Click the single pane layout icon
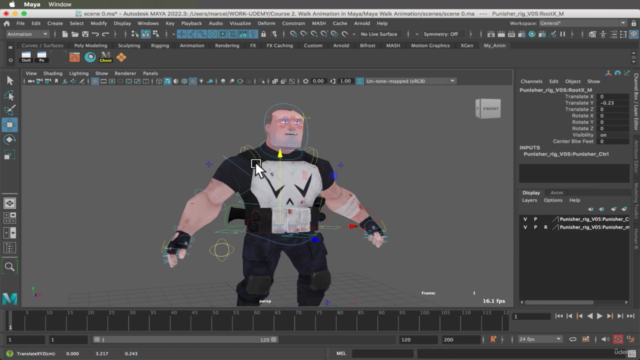This screenshot has height=360, width=640. 10,203
